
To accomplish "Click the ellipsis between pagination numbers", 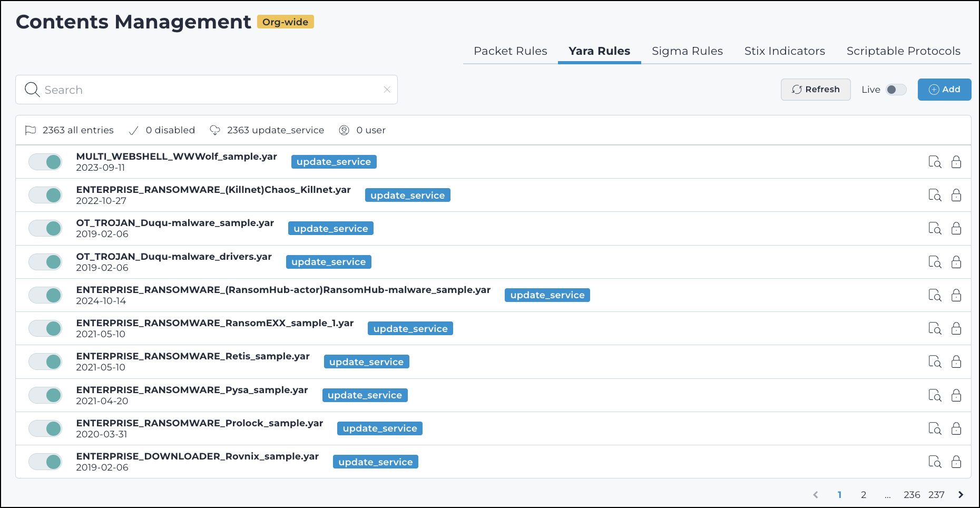I will (x=887, y=495).
